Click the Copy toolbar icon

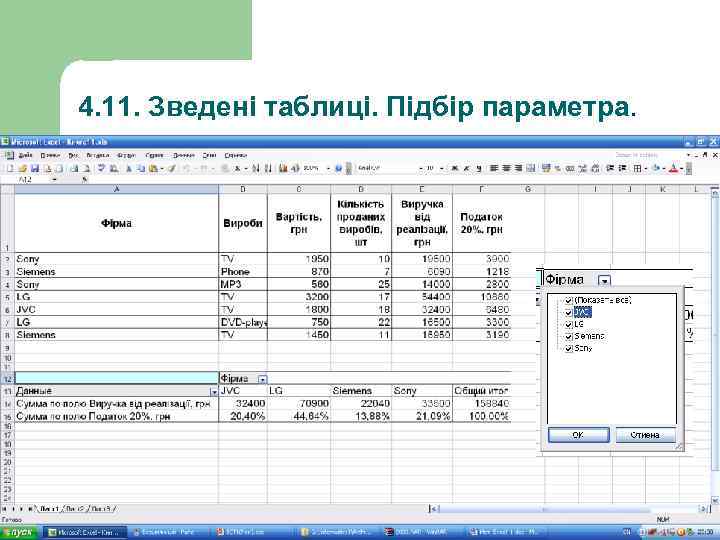(x=142, y=169)
